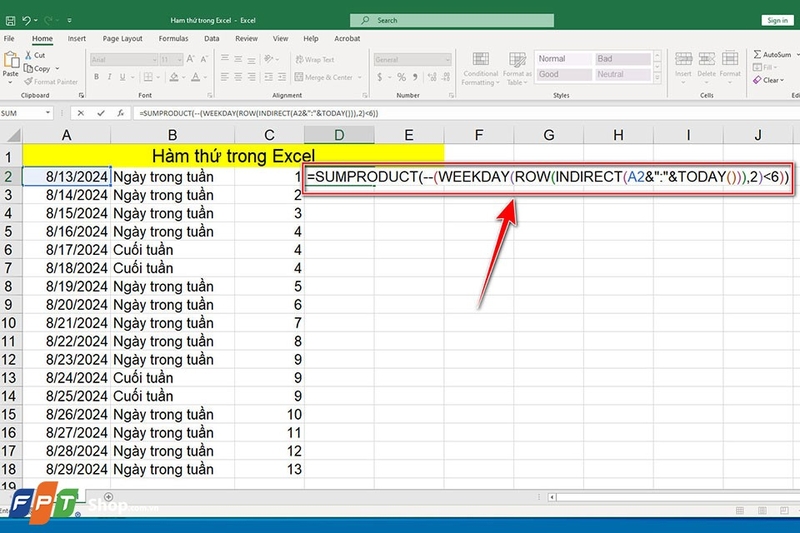Viewport: 800px width, 533px height.
Task: Click the Sign in button
Action: [x=778, y=20]
